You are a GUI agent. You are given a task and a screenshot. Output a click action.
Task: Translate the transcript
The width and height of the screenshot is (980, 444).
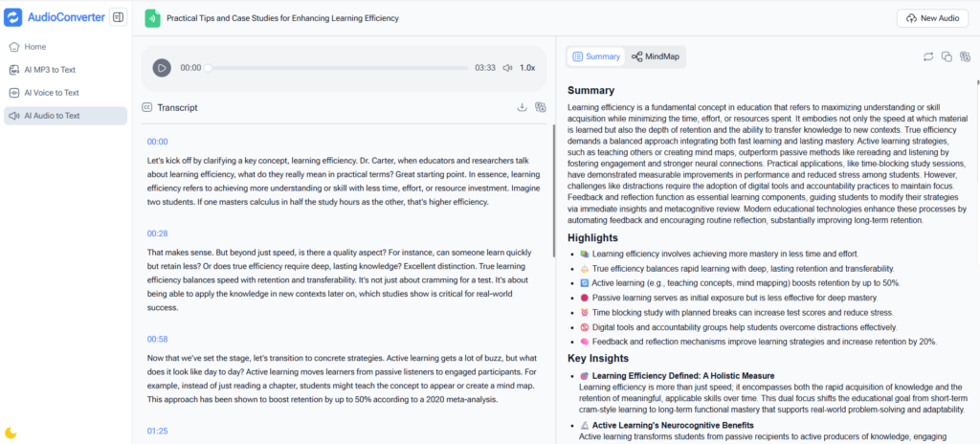(541, 107)
